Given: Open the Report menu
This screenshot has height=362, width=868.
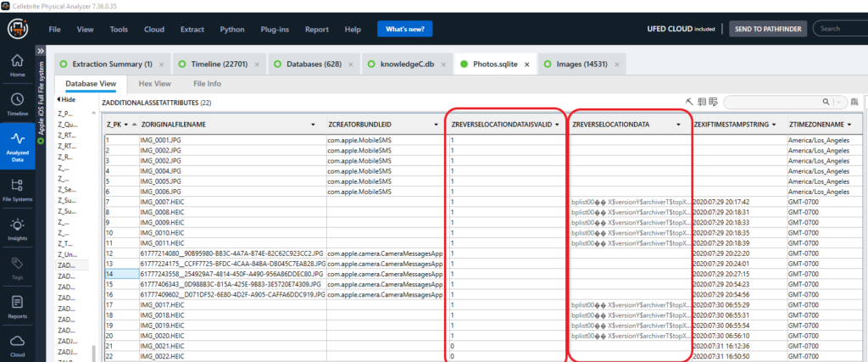Looking at the screenshot, I should 317,30.
